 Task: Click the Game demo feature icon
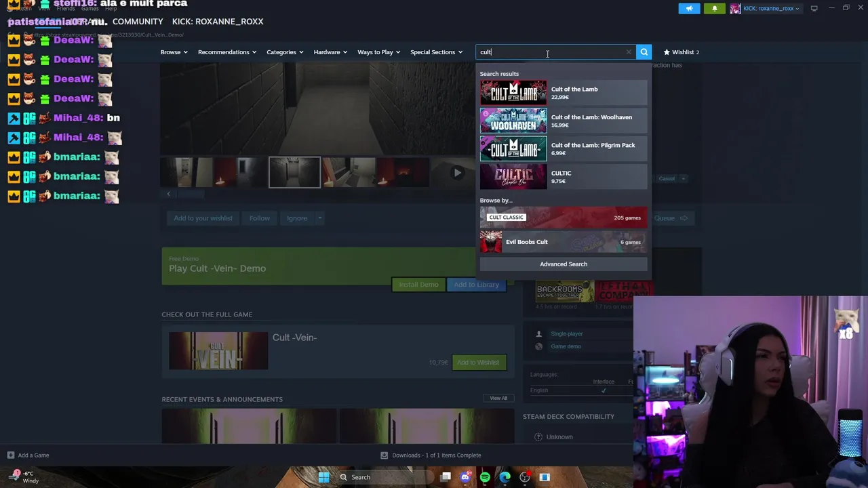539,346
